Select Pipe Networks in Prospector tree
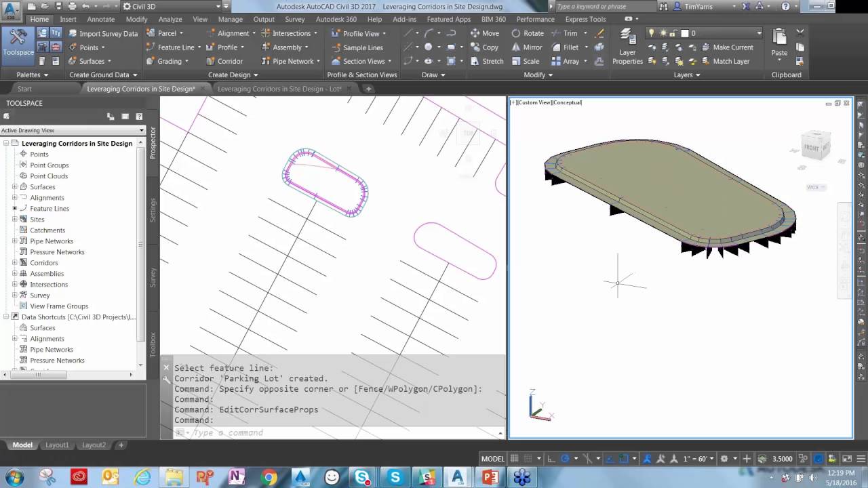868x488 pixels. (x=51, y=241)
